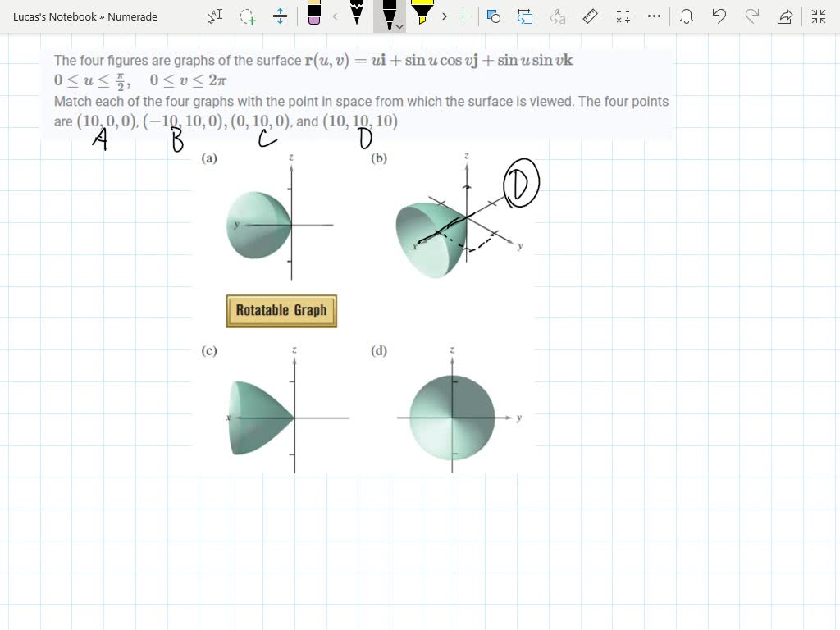Undo the last ink stroke

(x=719, y=16)
